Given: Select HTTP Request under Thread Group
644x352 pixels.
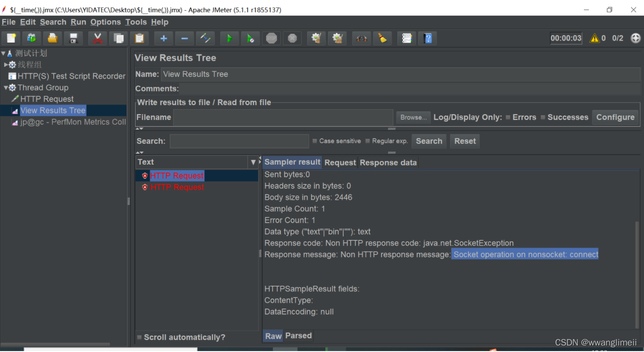Looking at the screenshot, I should tap(43, 99).
